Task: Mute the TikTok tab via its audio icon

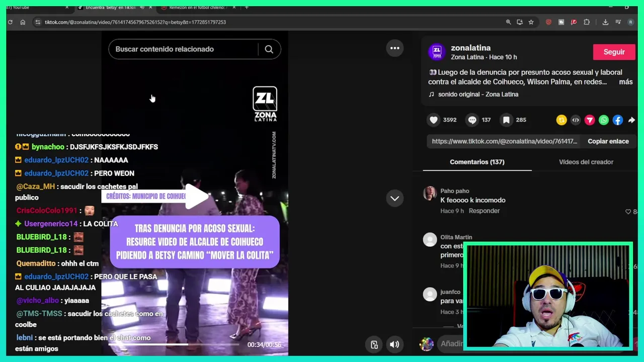Action: pos(142,7)
